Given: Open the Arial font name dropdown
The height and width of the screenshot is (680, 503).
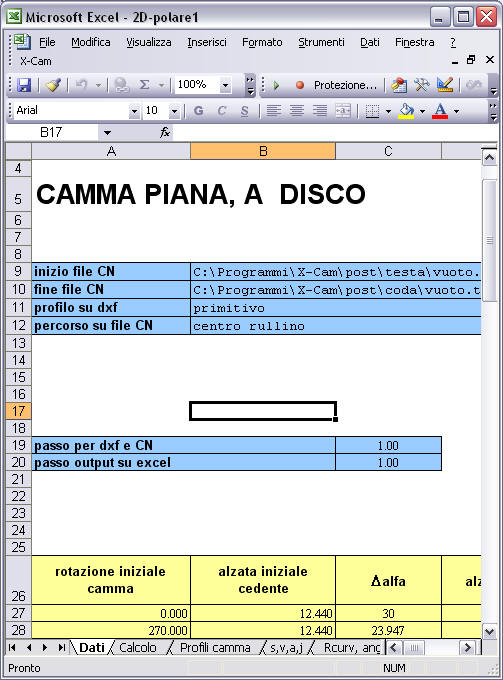Looking at the screenshot, I should (x=134, y=111).
